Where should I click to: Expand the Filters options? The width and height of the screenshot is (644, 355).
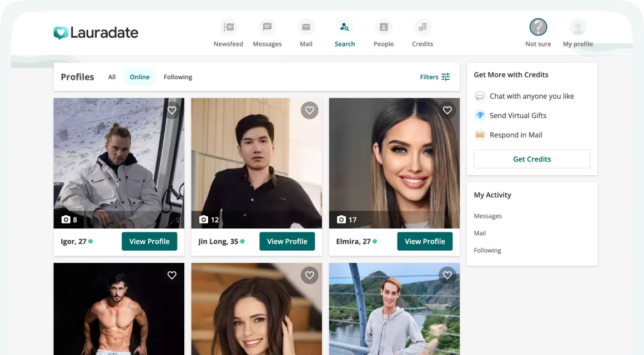(435, 77)
